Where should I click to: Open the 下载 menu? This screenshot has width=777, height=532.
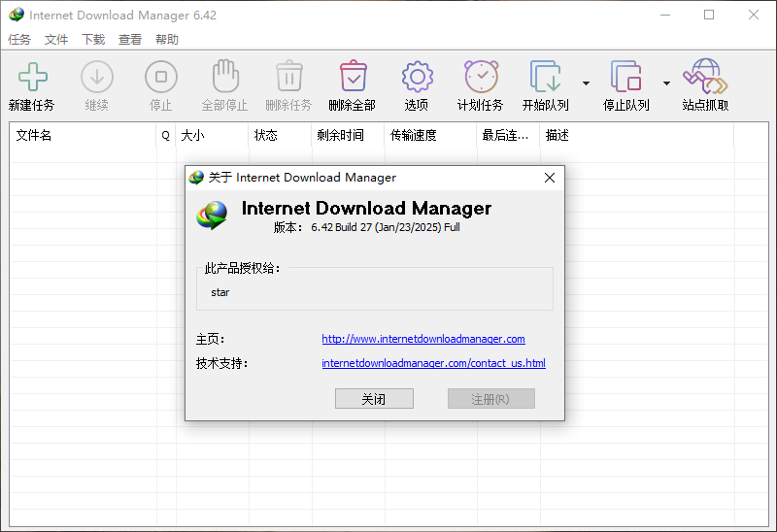tap(93, 40)
